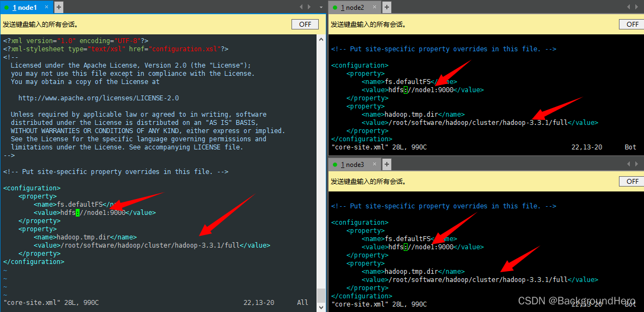Image resolution: width=644 pixels, height=312 pixels.
Task: Click core-site.xml status text in node1
Action: pyautogui.click(x=51, y=303)
